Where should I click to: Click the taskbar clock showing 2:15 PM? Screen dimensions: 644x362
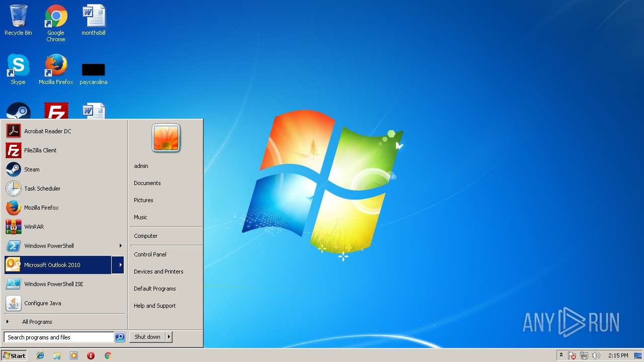(x=618, y=355)
